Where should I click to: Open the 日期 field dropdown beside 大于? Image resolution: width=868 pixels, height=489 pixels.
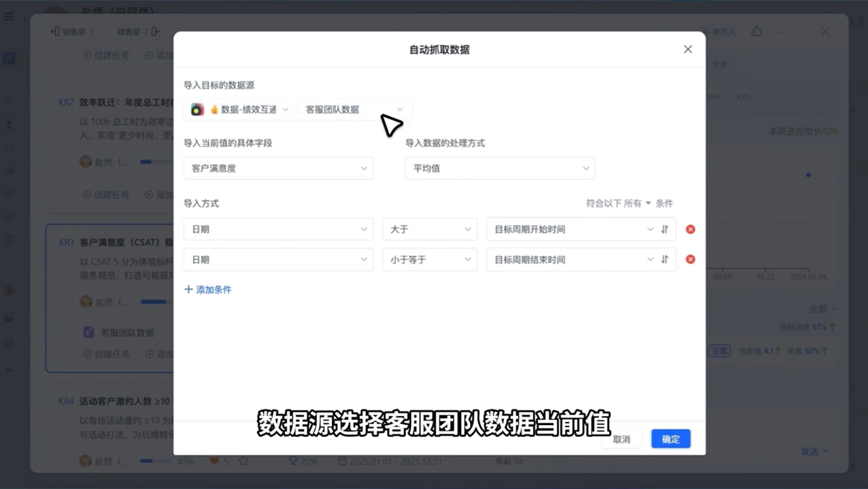click(279, 229)
